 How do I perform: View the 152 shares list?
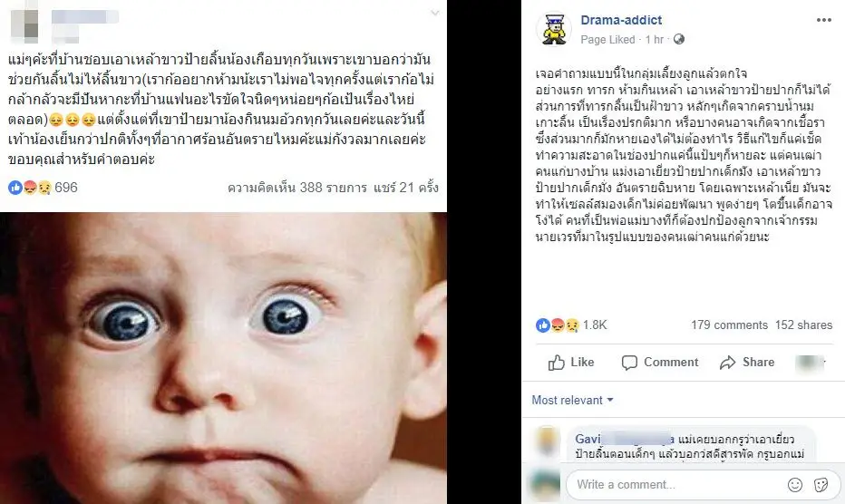tap(803, 325)
